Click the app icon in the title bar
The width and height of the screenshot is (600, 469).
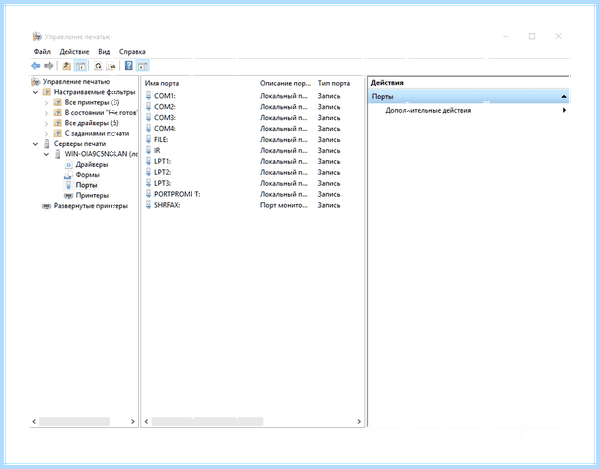pyautogui.click(x=37, y=36)
